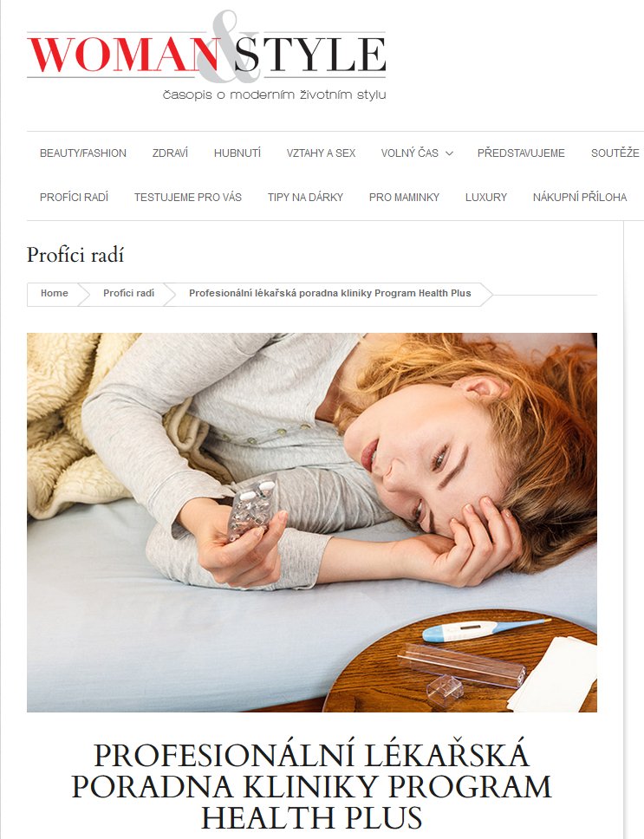Go to Tipy na dárky

tap(305, 197)
